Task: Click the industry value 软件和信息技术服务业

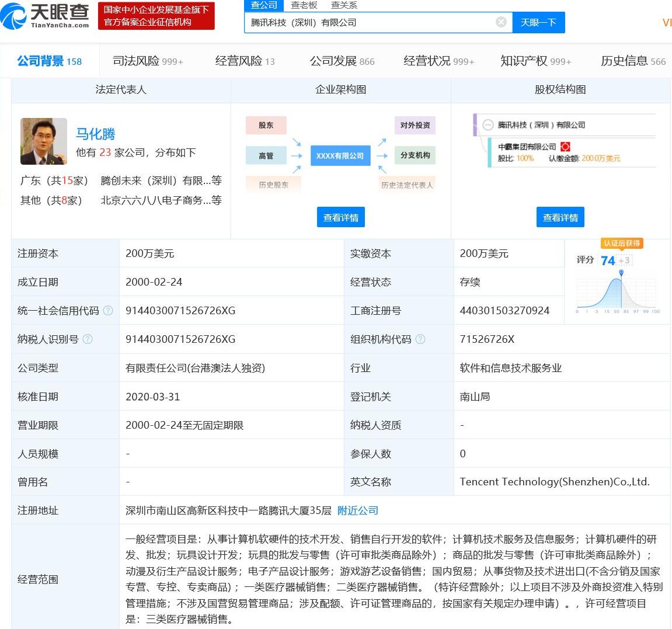Action: 510,368
